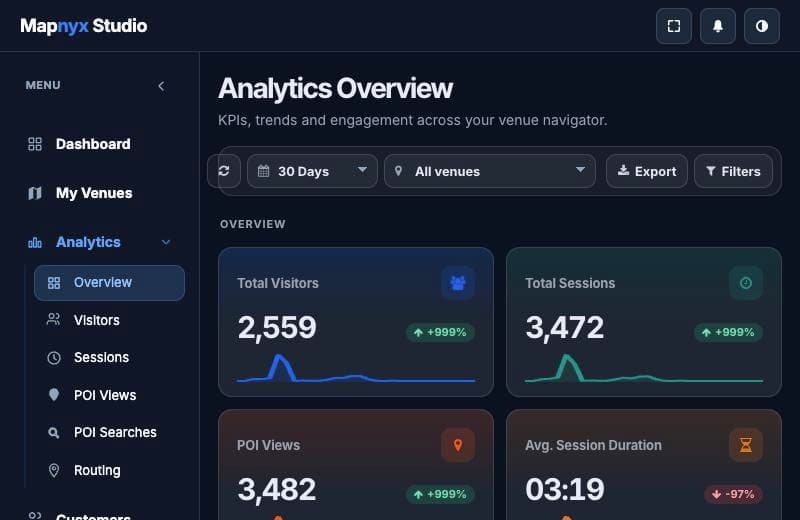This screenshot has height=520, width=800.
Task: Toggle fullscreen mode icon in header
Action: (x=673, y=26)
